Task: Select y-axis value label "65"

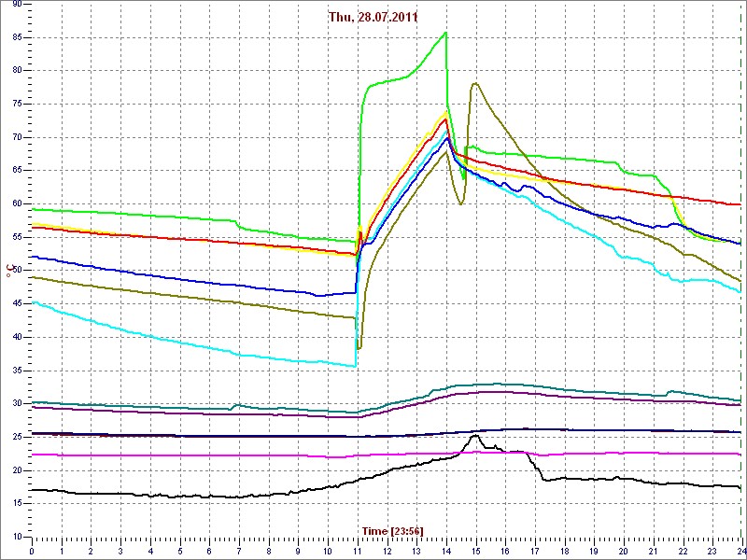Action: click(17, 171)
